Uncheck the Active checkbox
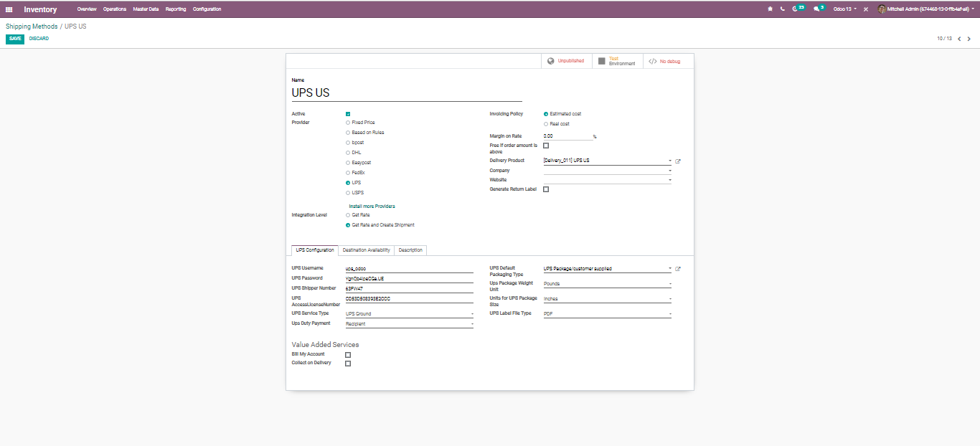 [348, 114]
